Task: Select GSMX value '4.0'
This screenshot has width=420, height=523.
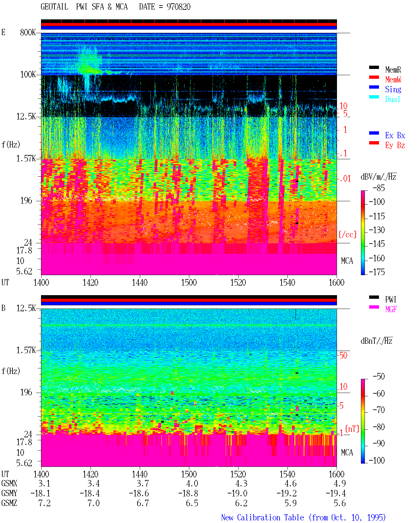Action: coord(192,484)
